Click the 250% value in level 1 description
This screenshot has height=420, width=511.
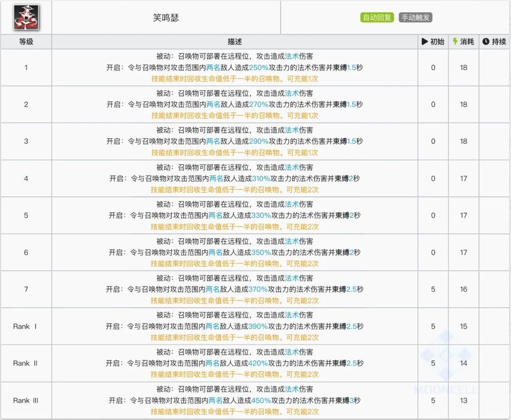[x=258, y=67]
